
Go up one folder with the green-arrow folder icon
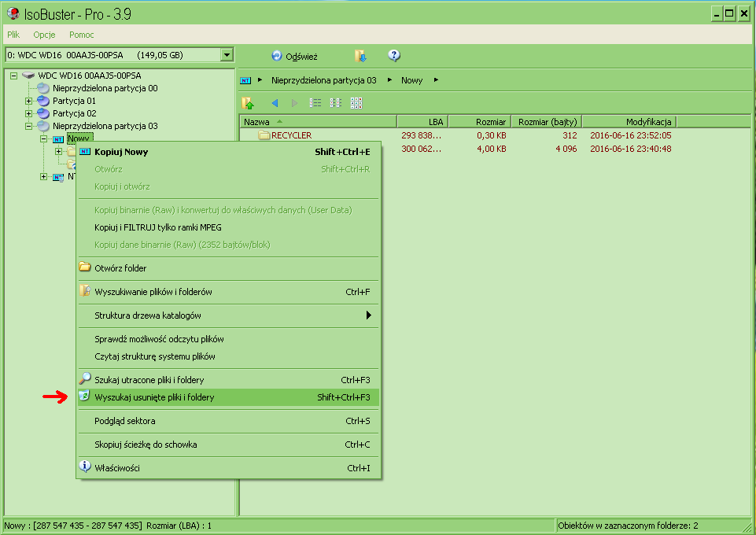point(248,102)
